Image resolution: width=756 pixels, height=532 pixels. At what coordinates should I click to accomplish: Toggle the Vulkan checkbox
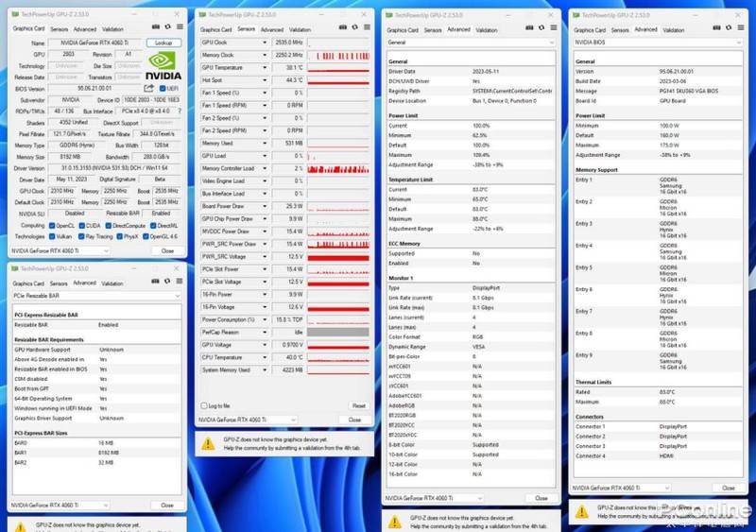click(52, 237)
